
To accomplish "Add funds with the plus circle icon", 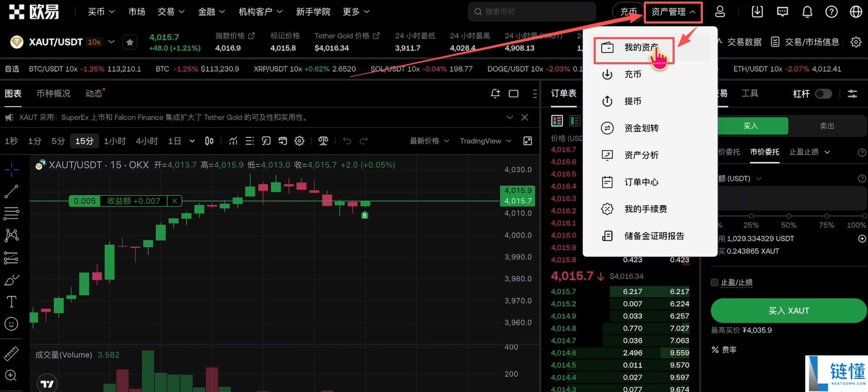I will (x=862, y=238).
